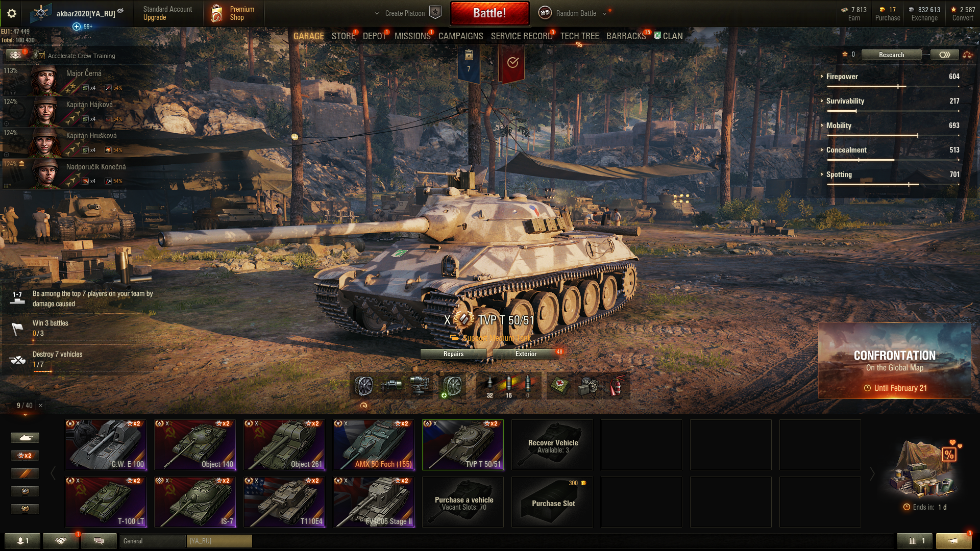The height and width of the screenshot is (551, 980).
Task: Open vehicle comparison scales icon
Action: coord(968,55)
